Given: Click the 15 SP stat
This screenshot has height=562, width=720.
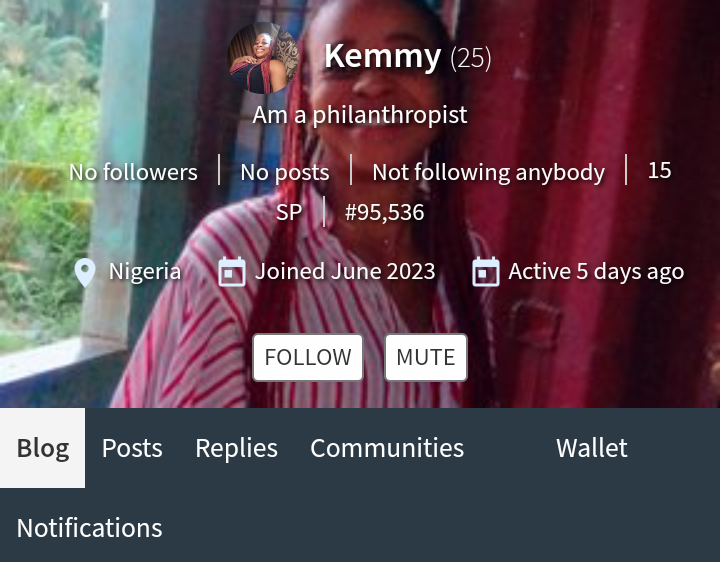Looking at the screenshot, I should [x=659, y=170].
